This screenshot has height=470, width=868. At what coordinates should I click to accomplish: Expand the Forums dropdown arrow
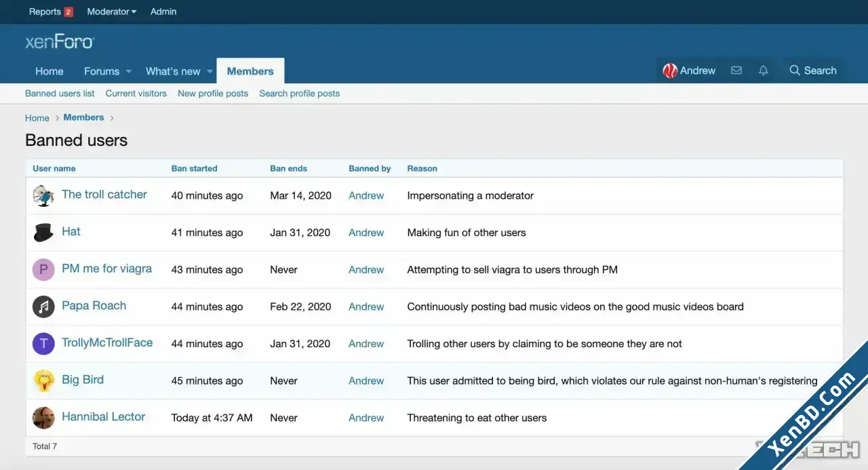pos(129,71)
